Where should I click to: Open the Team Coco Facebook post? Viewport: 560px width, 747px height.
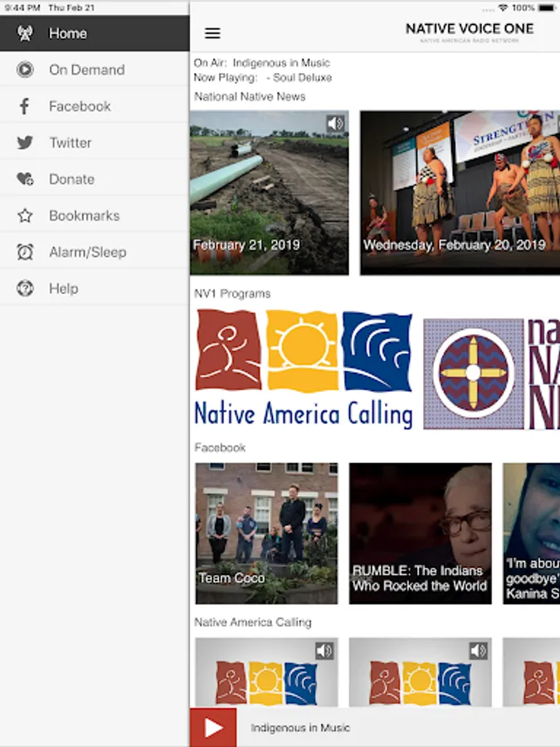(266, 533)
